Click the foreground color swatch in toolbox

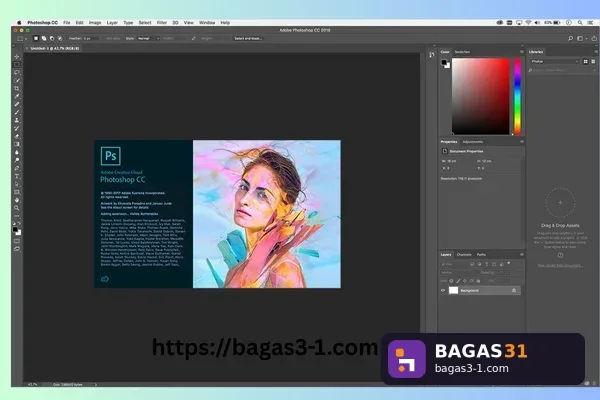pos(15,229)
